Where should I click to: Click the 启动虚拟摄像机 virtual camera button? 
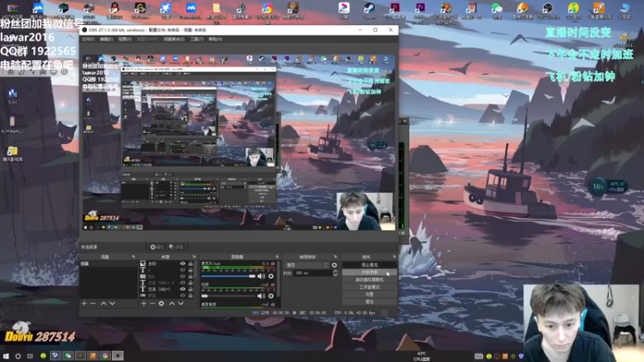point(369,279)
